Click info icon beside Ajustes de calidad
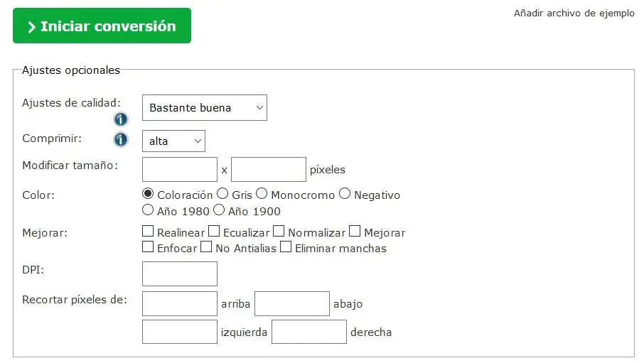644x363 pixels. (x=121, y=119)
